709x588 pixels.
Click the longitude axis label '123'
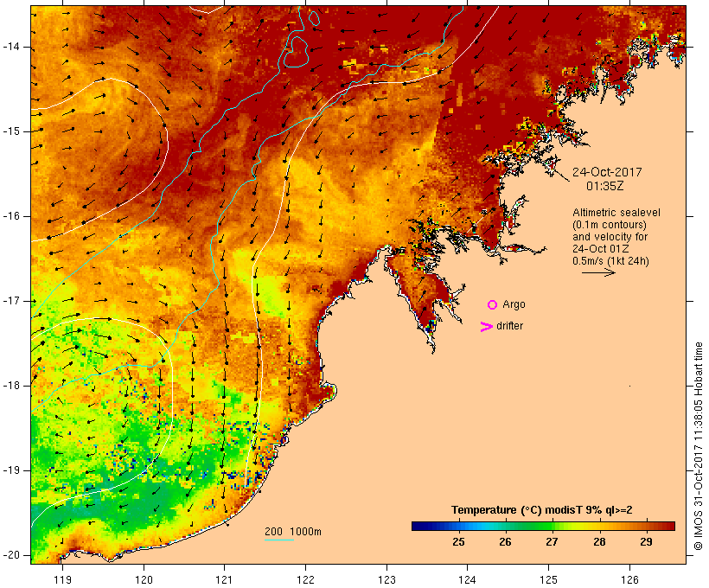point(386,579)
